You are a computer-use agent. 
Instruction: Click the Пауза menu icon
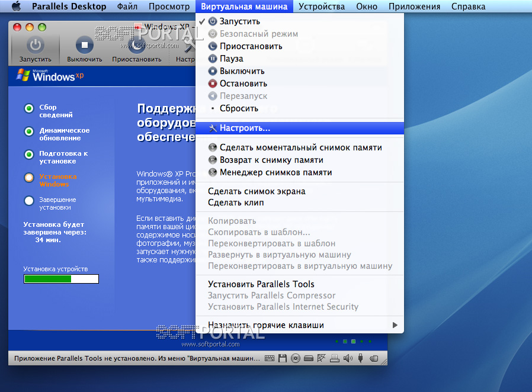pos(213,59)
